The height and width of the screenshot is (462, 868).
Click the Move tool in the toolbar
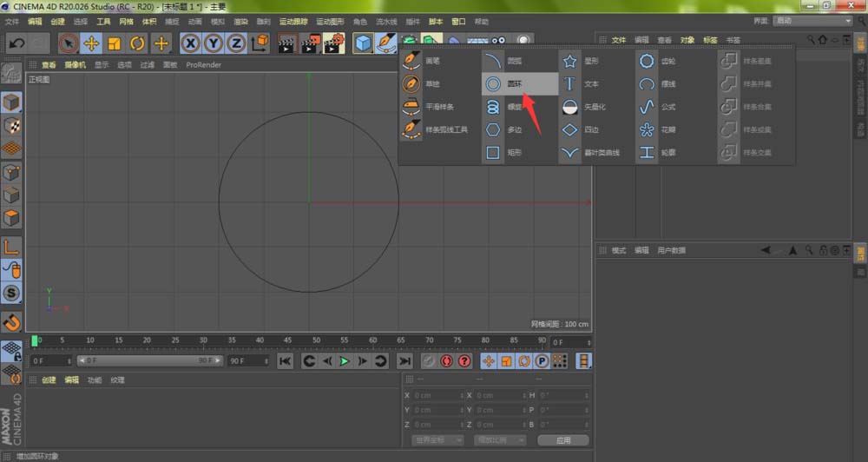[91, 43]
